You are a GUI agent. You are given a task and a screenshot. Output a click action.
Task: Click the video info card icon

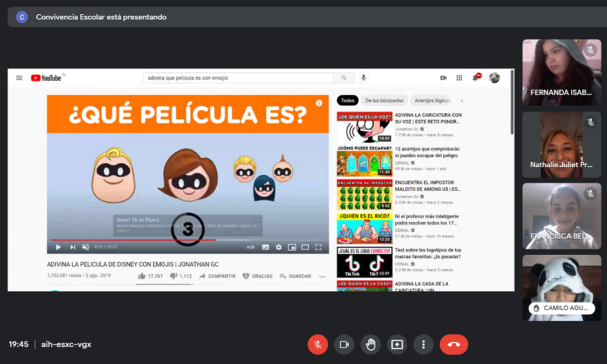[319, 103]
